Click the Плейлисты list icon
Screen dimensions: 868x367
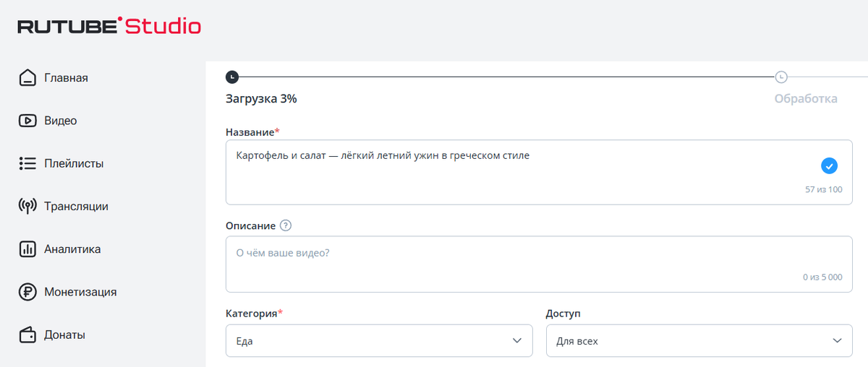click(27, 163)
